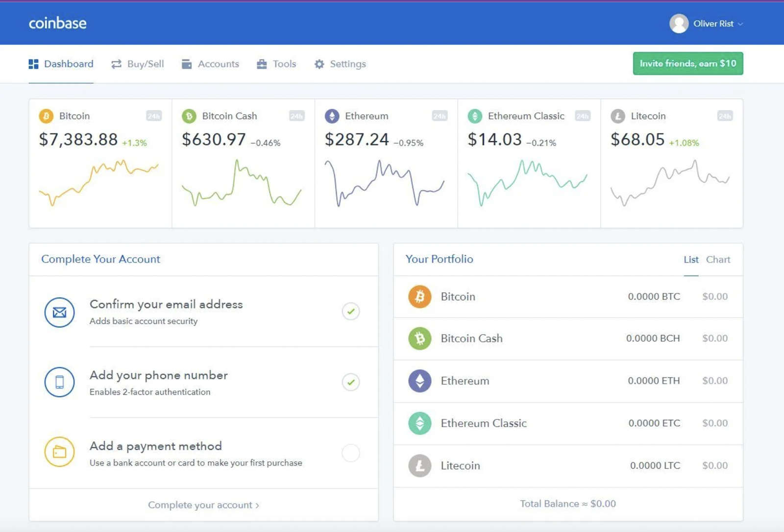The image size is (784, 532).
Task: Switch portfolio view to Chart
Action: tap(718, 260)
